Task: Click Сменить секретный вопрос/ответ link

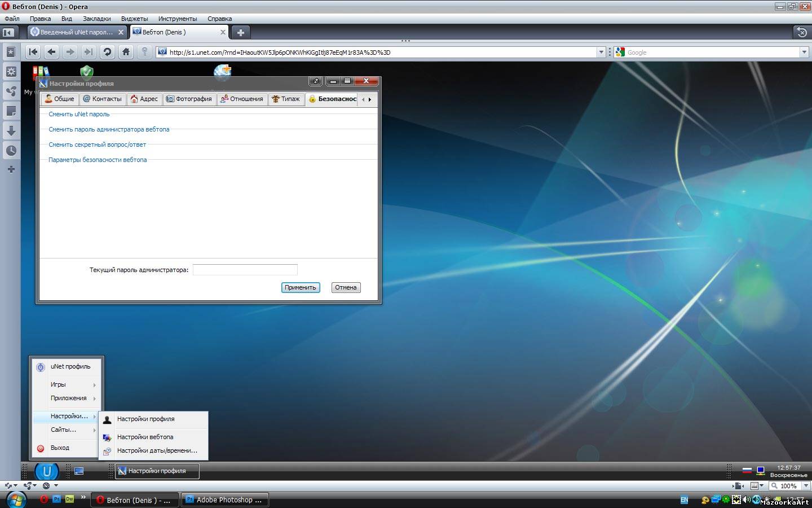Action: pyautogui.click(x=97, y=144)
